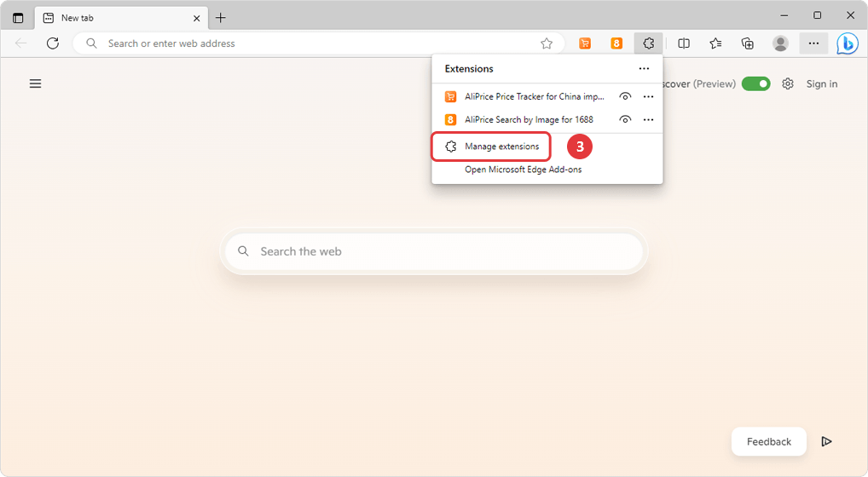Open the Collections icon in toolbar
868x477 pixels.
tap(748, 43)
